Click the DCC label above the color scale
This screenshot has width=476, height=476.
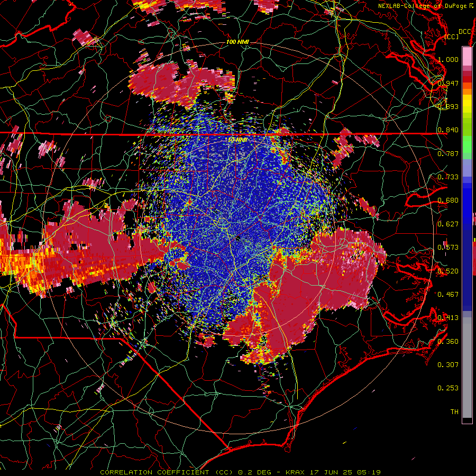(x=465, y=32)
